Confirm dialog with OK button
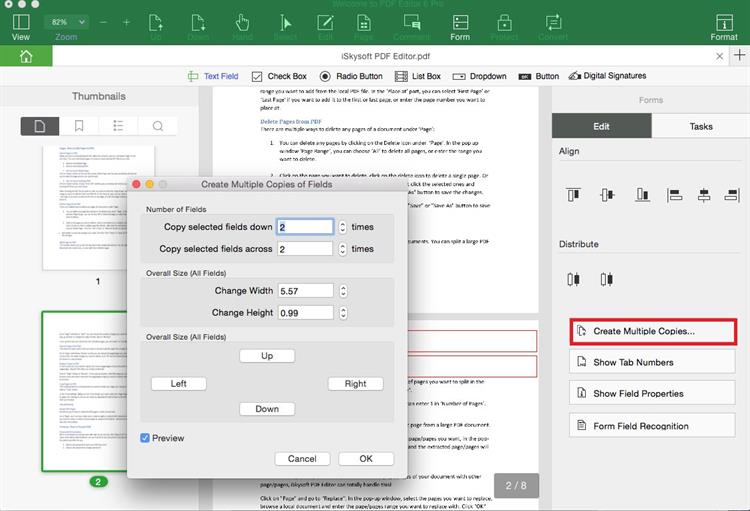Viewport: 750px width, 511px height. pos(366,459)
